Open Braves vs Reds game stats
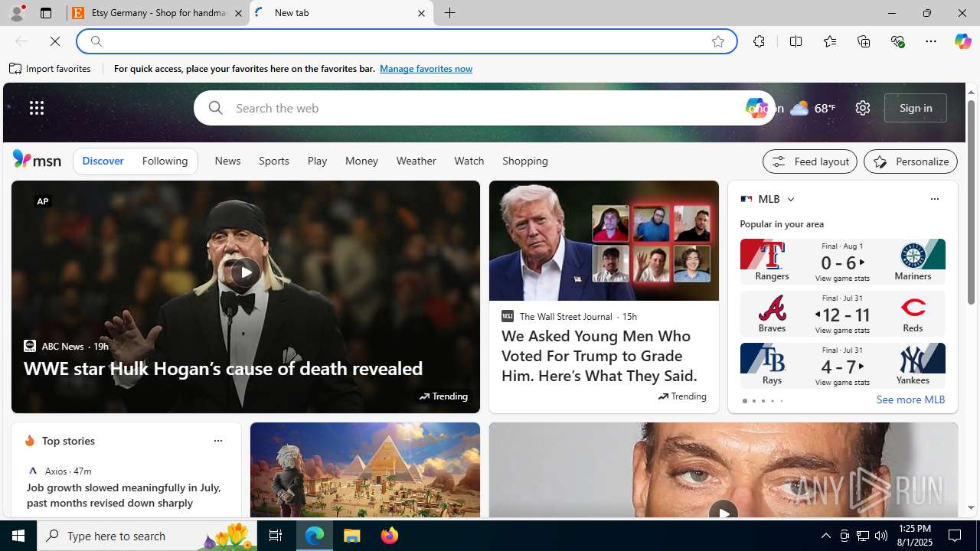980x551 pixels. (x=842, y=314)
